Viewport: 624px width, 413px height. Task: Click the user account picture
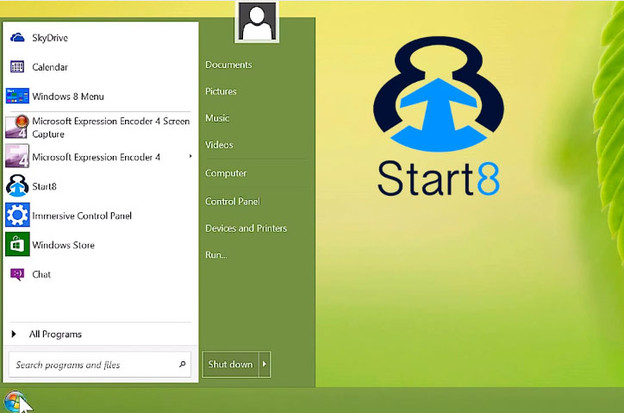257,21
